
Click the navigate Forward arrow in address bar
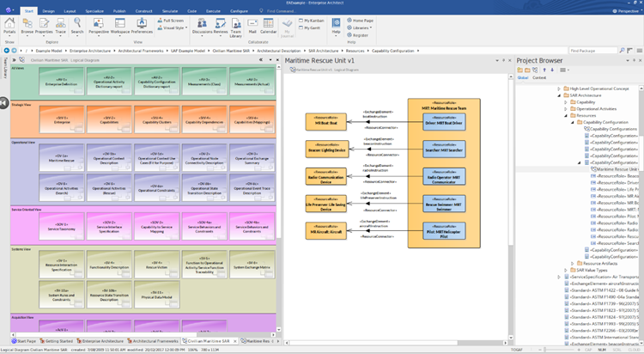tap(14, 51)
